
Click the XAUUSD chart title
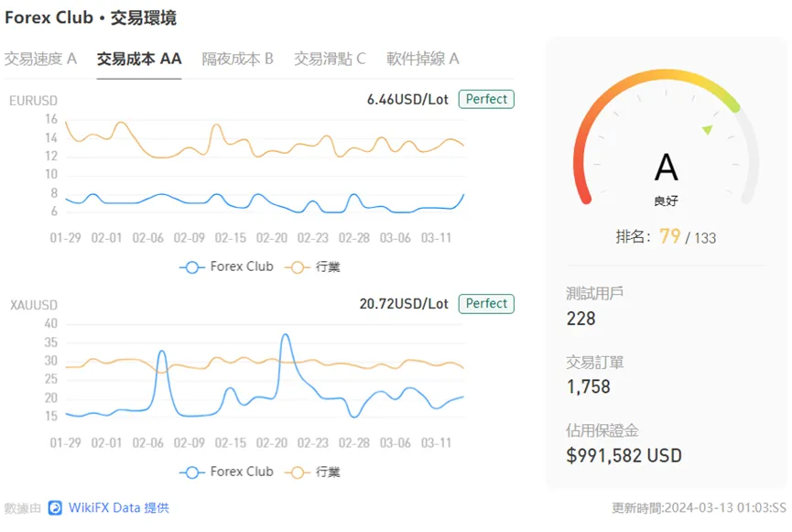[34, 305]
